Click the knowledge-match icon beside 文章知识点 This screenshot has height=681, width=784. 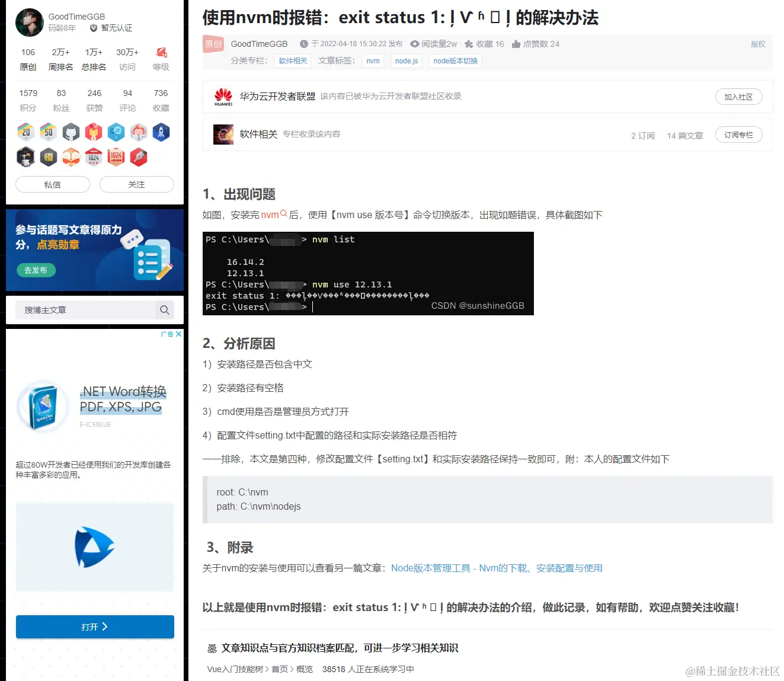(x=212, y=648)
